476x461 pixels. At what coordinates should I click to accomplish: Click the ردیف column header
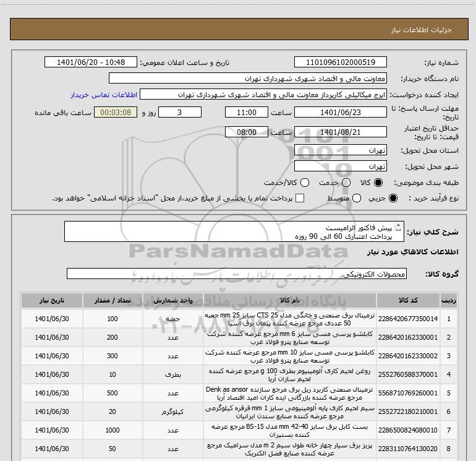[449, 301]
